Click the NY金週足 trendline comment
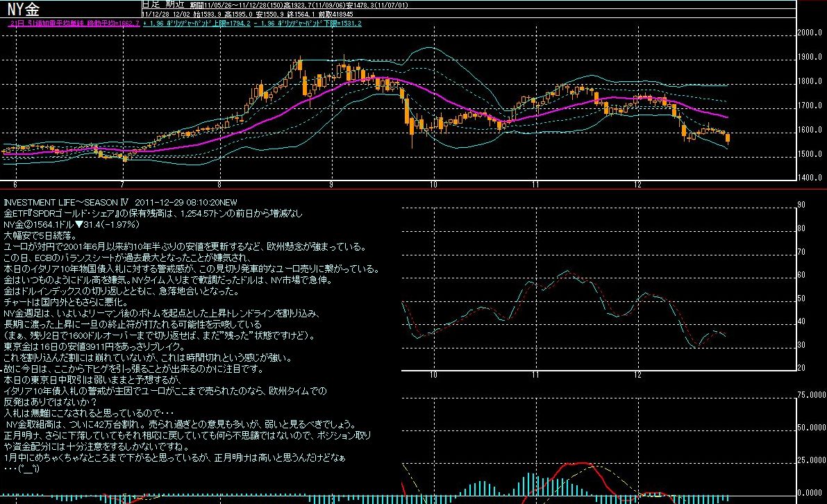Image resolution: width=827 pixels, height=504 pixels. [x=162, y=313]
